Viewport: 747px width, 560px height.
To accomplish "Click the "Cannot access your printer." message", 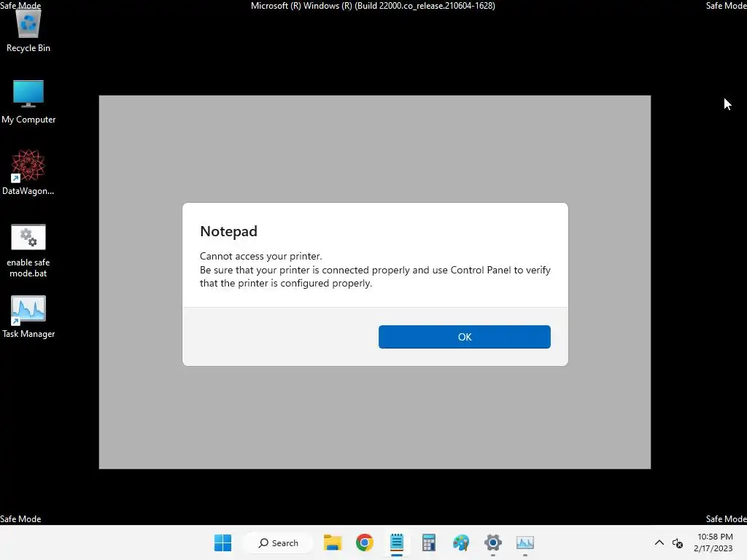I will pyautogui.click(x=260, y=256).
